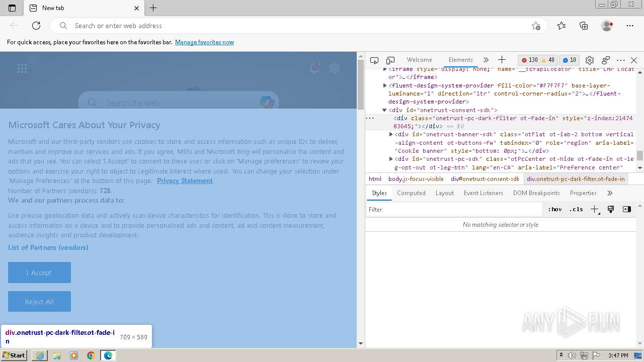Add a new DevTools tool tab
Viewport: 644px width, 362px height.
pyautogui.click(x=502, y=60)
